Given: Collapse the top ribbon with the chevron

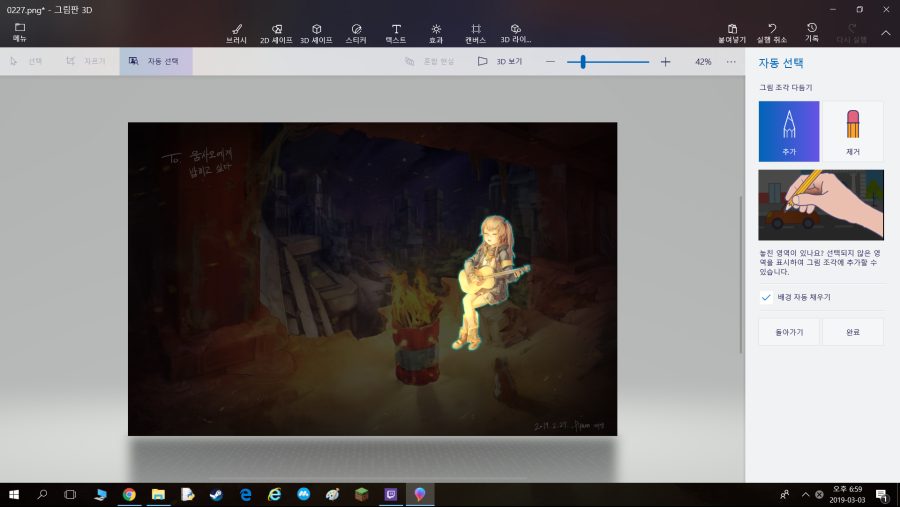Looking at the screenshot, I should (886, 33).
